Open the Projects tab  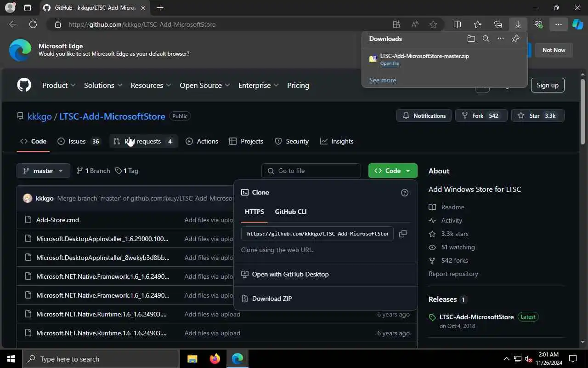pos(246,141)
